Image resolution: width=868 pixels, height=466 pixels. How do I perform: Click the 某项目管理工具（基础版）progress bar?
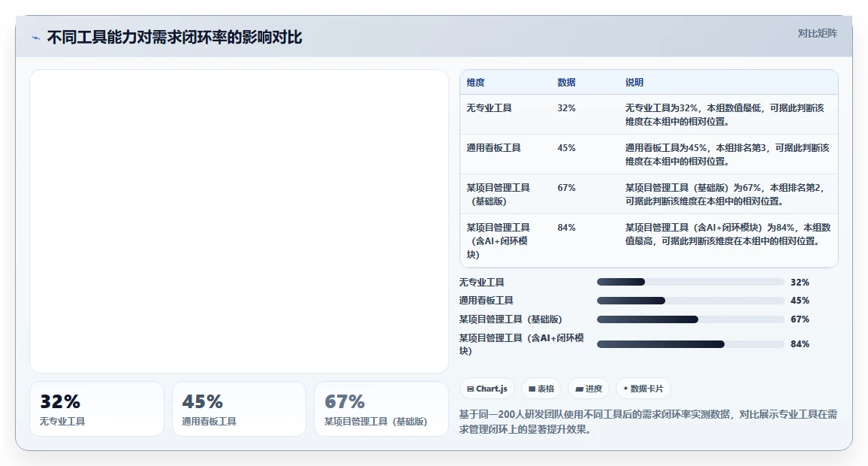(x=690, y=319)
